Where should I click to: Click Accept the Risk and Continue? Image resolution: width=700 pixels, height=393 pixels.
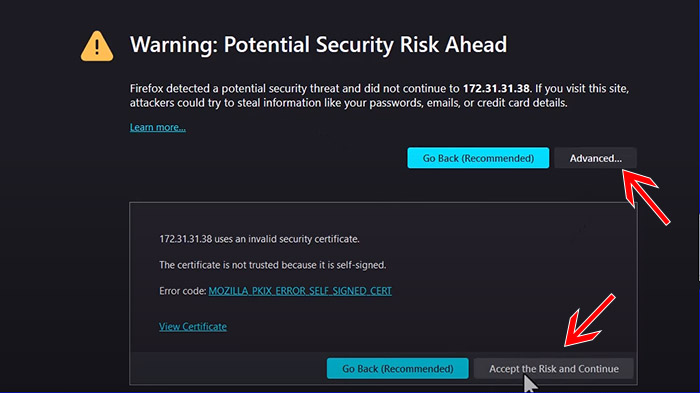click(x=554, y=368)
